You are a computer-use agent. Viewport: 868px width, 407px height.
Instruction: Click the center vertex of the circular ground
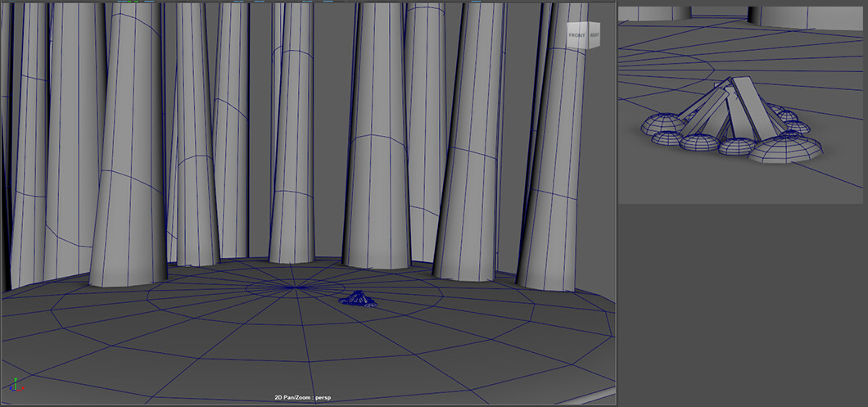296,287
